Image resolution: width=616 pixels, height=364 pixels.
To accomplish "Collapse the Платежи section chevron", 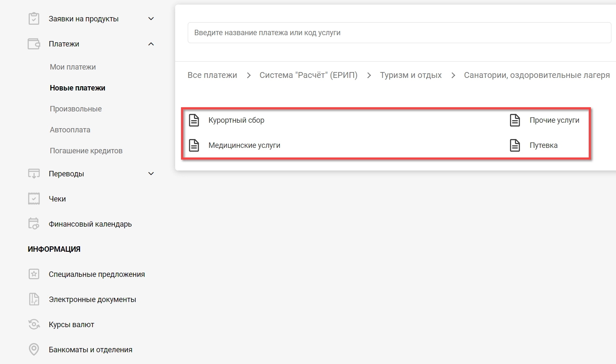I will point(151,44).
